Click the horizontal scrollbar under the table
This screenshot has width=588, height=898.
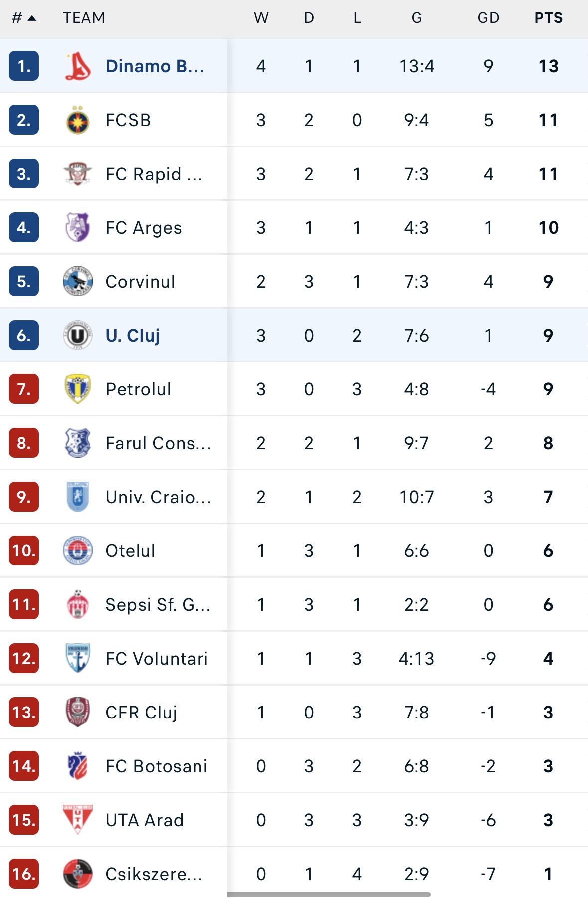click(x=329, y=894)
